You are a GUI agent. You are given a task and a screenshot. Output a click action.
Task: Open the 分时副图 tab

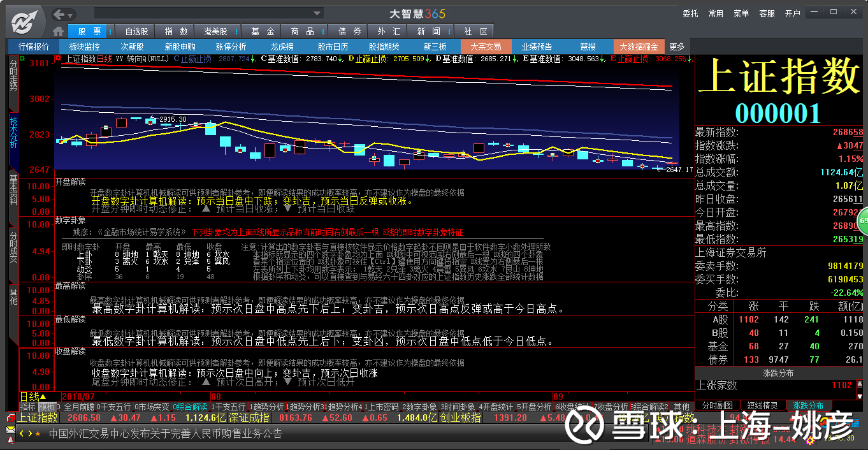718,406
